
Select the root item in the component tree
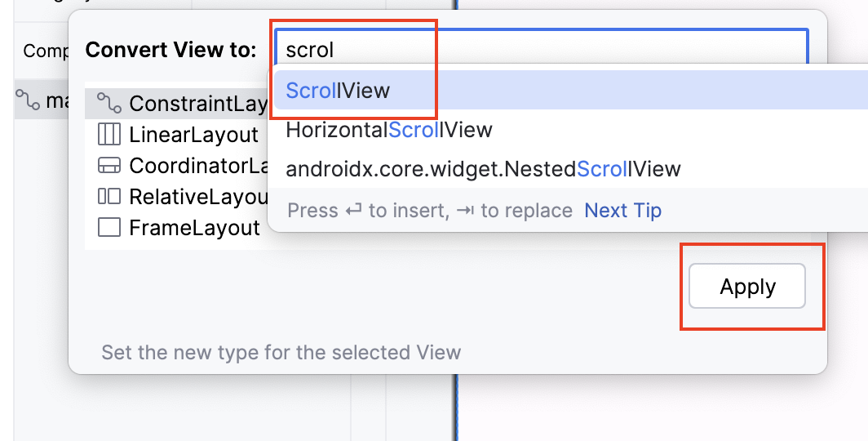[42, 100]
